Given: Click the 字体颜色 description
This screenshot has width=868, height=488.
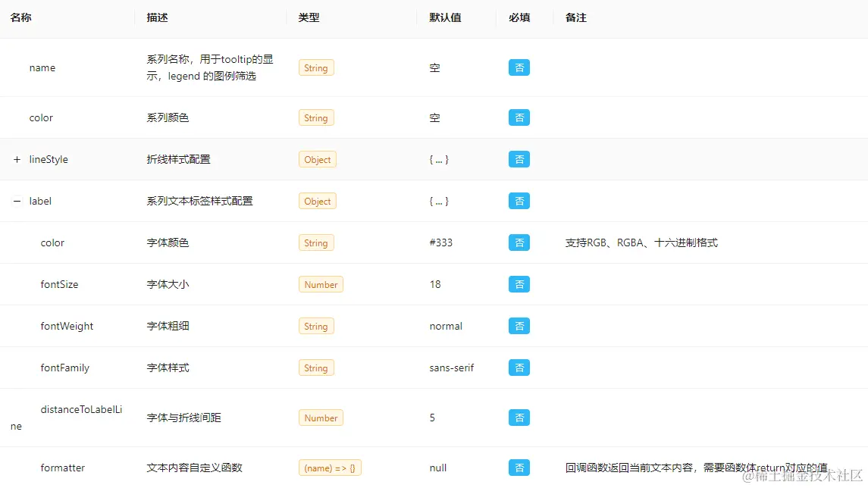Looking at the screenshot, I should tap(168, 243).
